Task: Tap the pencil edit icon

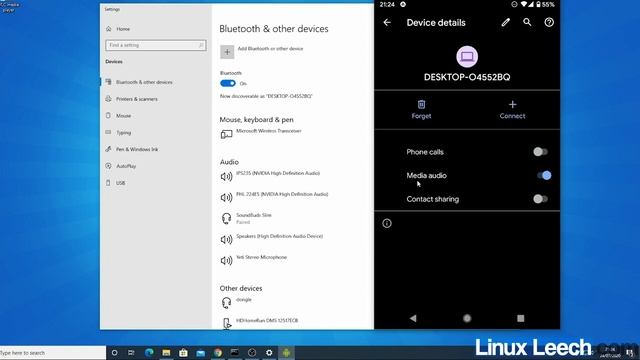Action: pos(506,22)
